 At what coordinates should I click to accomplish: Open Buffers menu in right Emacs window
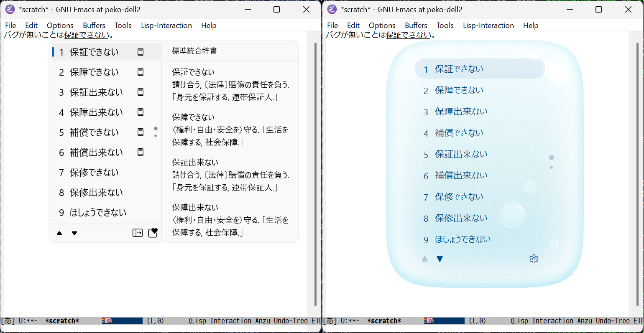(416, 25)
